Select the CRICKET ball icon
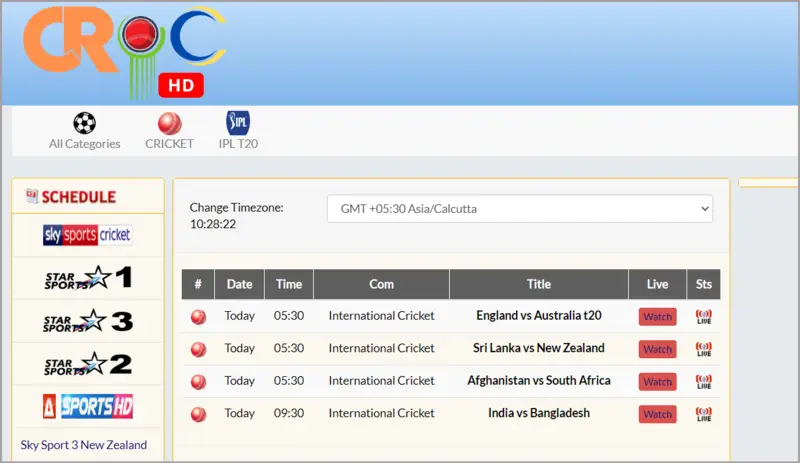800x463 pixels. pos(169,123)
